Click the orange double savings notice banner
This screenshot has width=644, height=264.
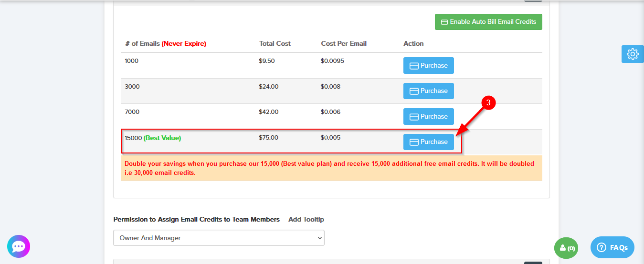pos(331,168)
